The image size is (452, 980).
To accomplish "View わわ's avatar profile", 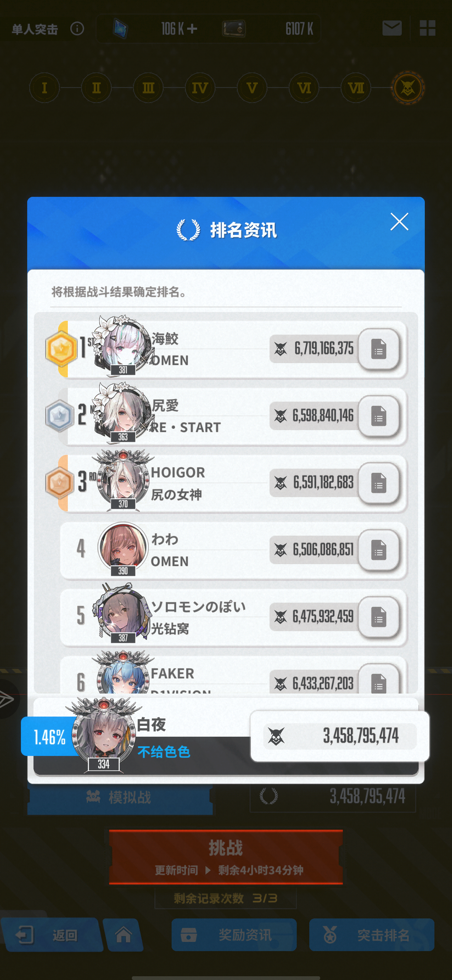I will coord(123,548).
